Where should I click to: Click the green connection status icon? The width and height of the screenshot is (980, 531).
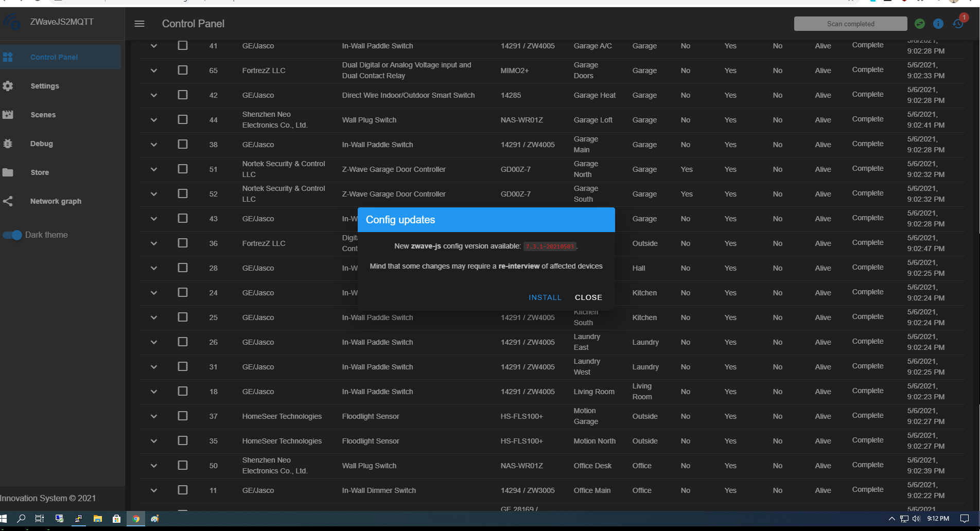[x=920, y=23]
